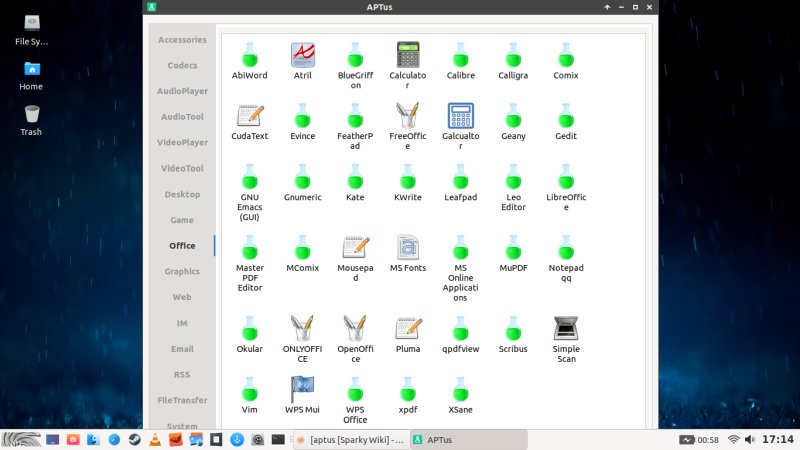Select the Evince icon

(x=303, y=116)
